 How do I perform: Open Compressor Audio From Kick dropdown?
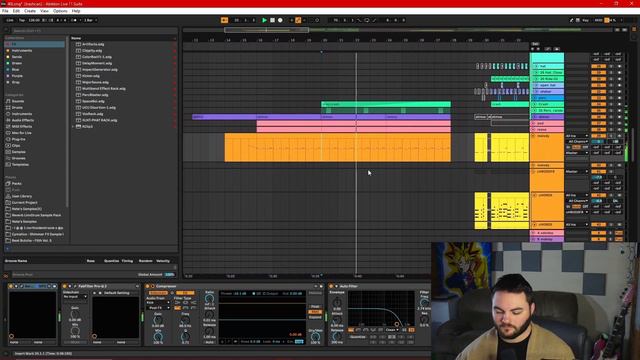[158, 303]
